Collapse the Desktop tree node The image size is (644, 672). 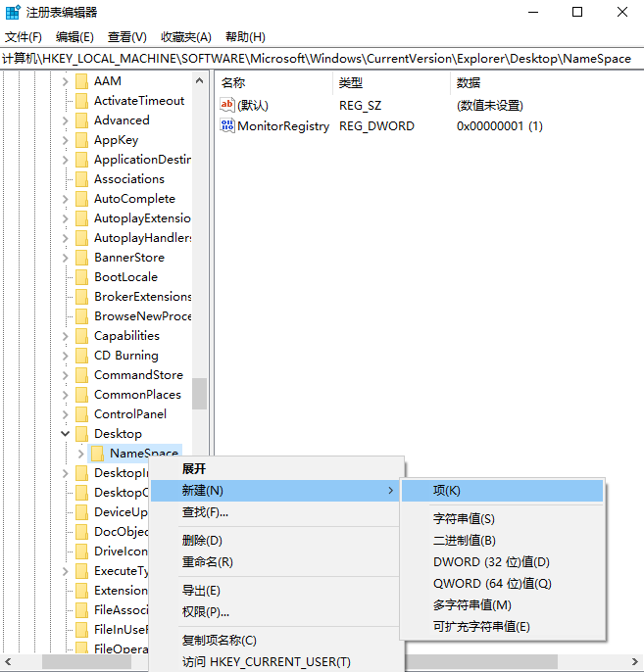point(66,434)
